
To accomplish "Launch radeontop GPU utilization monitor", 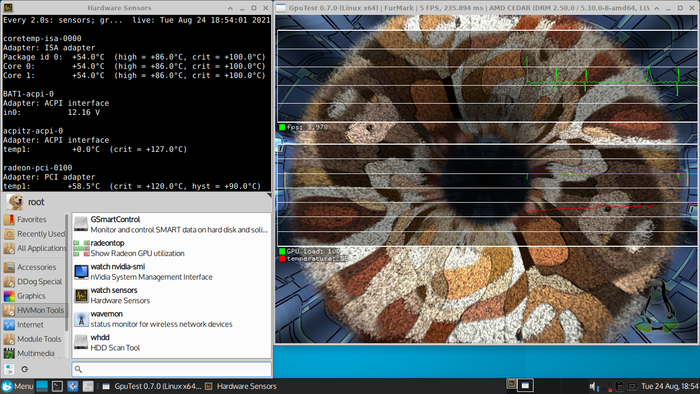I will pyautogui.click(x=172, y=248).
